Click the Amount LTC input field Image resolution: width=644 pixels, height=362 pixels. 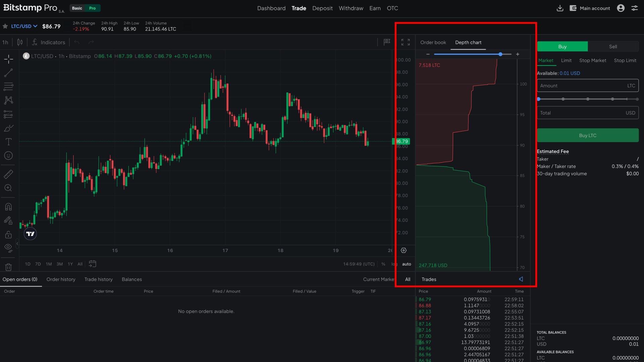point(582,86)
